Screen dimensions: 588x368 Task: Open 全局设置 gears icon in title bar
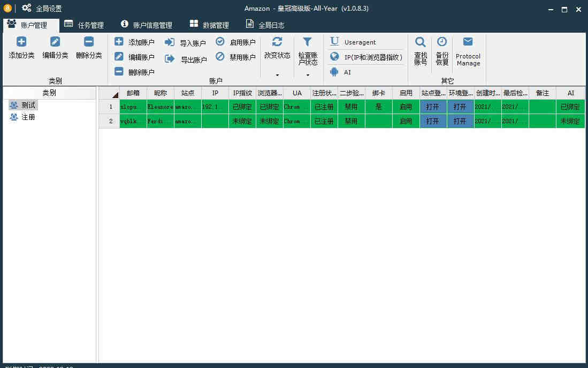point(26,8)
